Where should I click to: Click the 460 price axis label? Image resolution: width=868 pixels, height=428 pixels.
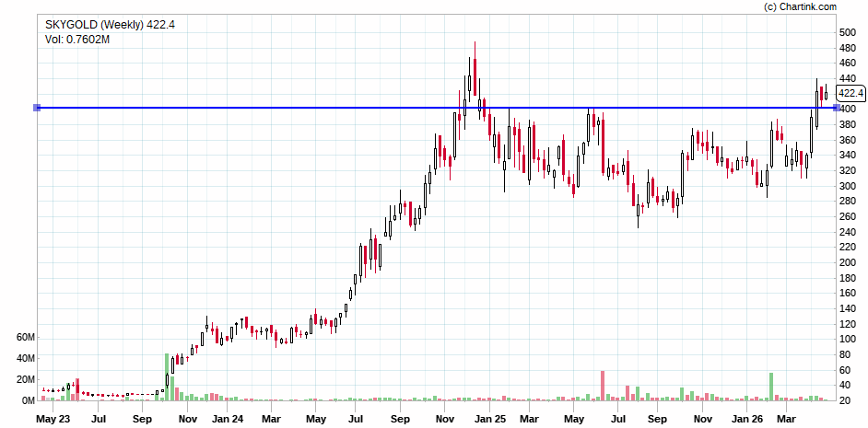pyautogui.click(x=848, y=64)
